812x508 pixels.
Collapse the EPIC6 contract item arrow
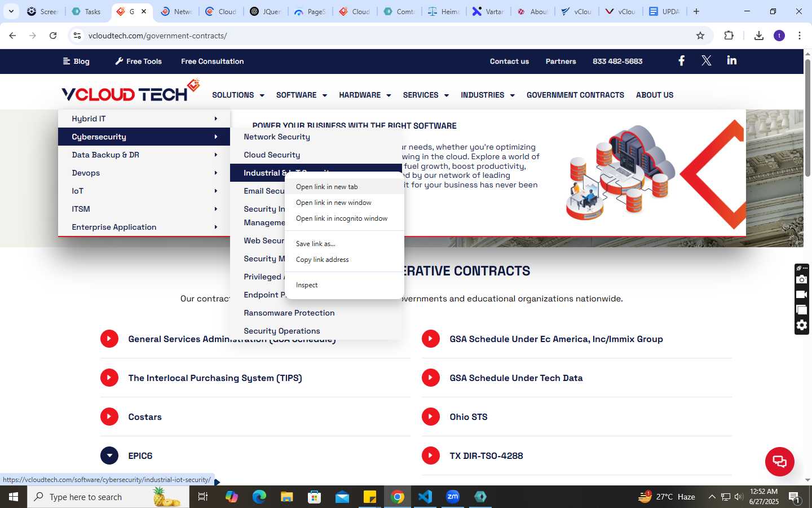pos(109,456)
